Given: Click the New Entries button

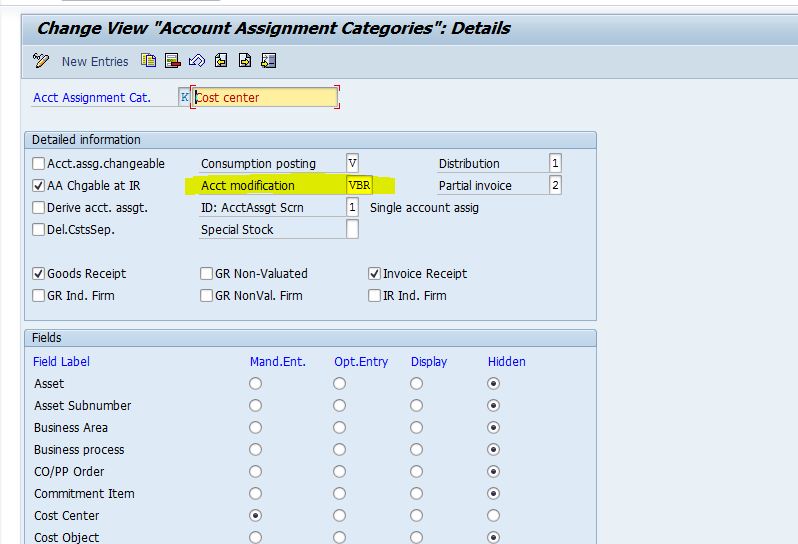Looking at the screenshot, I should coord(95,62).
